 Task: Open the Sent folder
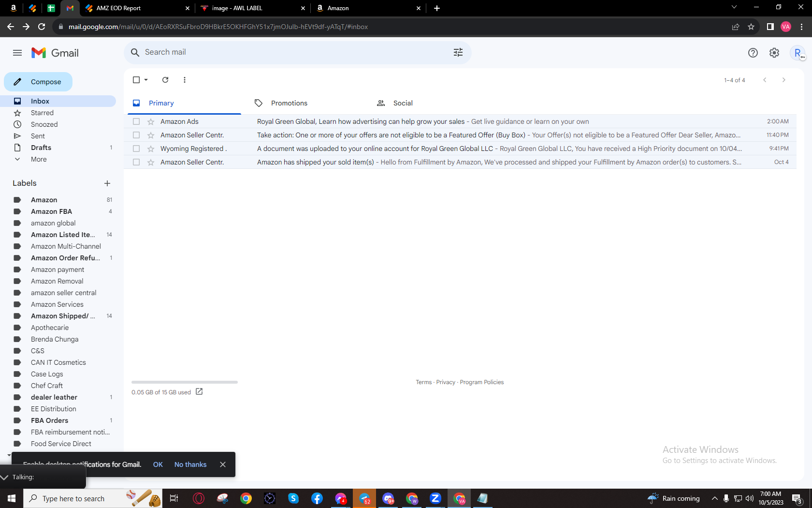[x=38, y=136]
